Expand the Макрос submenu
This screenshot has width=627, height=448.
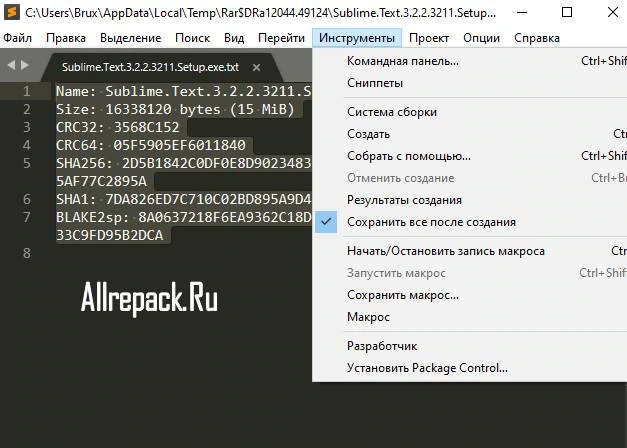470,317
